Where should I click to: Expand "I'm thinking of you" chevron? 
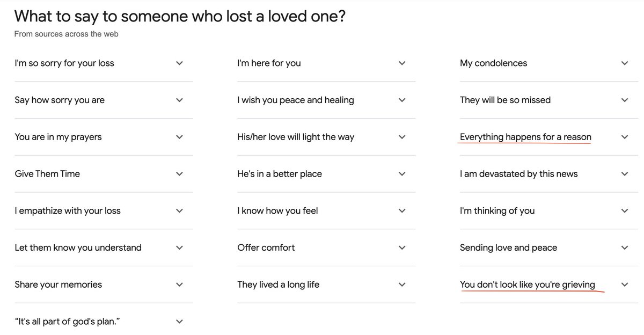point(625,211)
